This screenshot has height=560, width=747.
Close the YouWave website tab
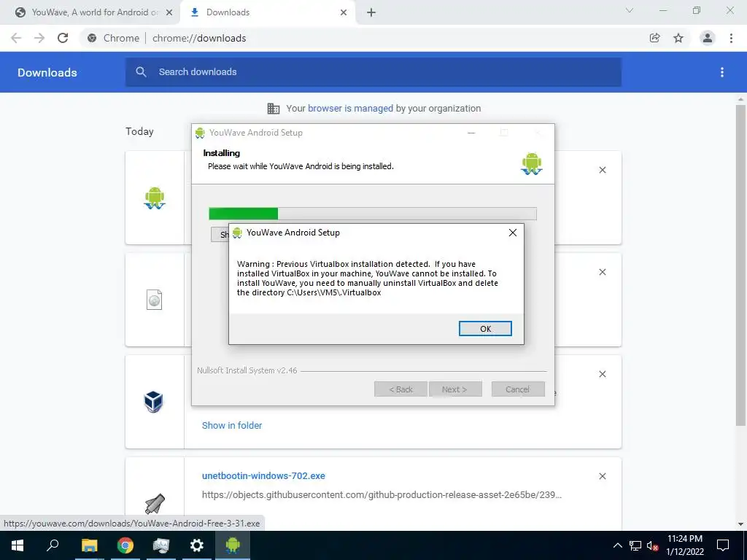[169, 13]
